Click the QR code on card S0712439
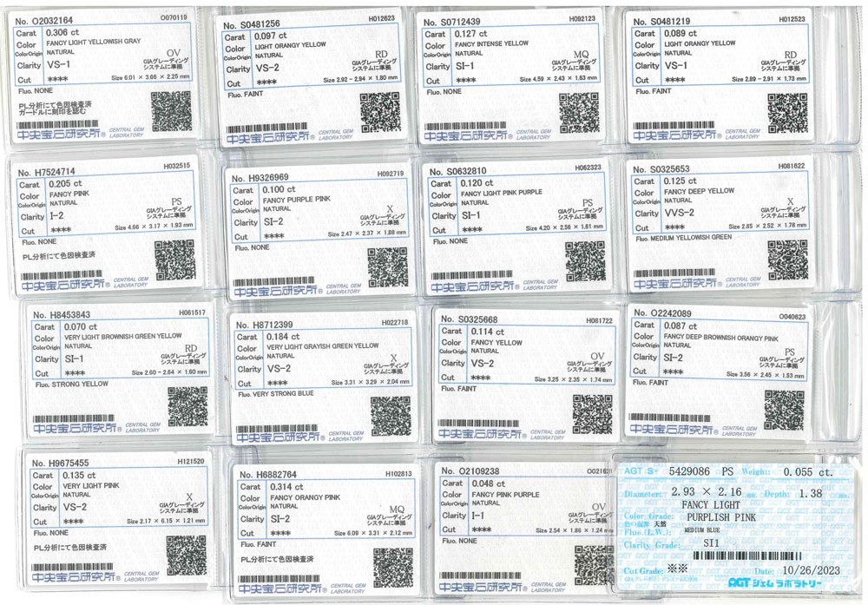 [x=579, y=112]
